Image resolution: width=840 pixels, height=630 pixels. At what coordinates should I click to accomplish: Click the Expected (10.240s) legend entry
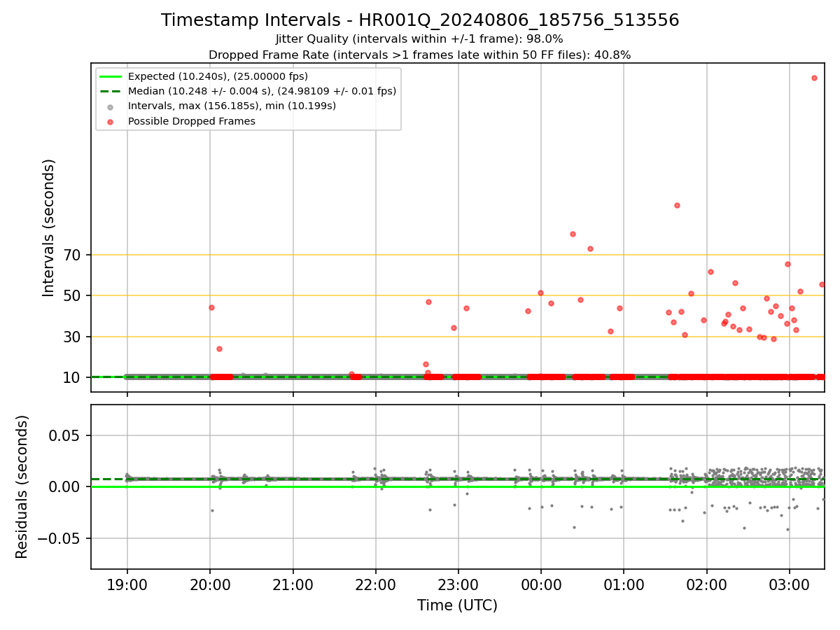tap(218, 76)
